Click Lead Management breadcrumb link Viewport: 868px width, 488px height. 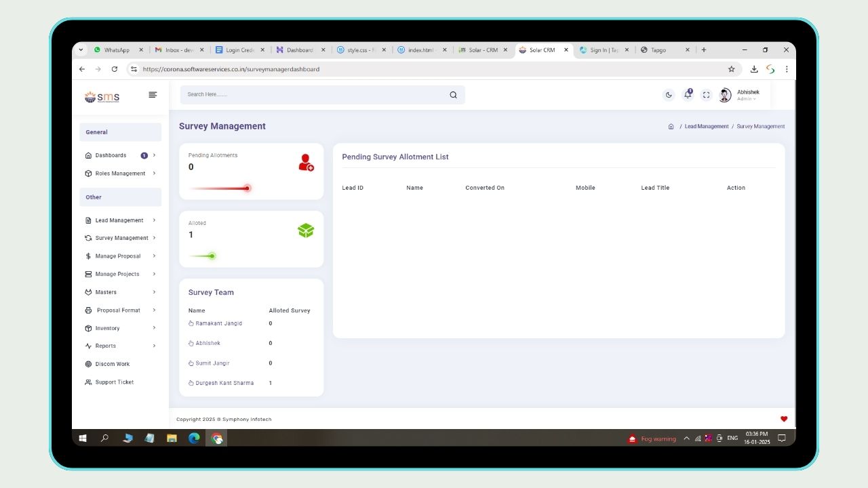(x=706, y=127)
